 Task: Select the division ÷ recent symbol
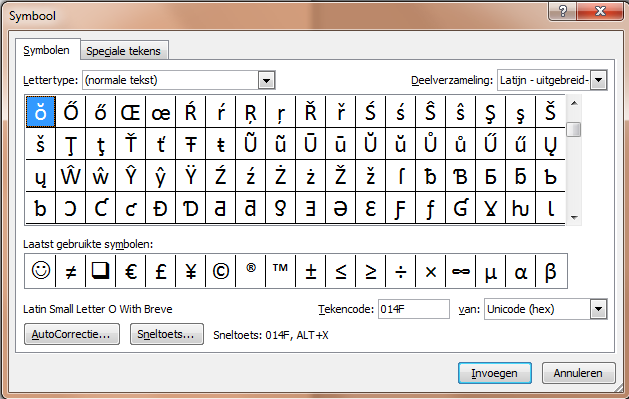tap(400, 271)
